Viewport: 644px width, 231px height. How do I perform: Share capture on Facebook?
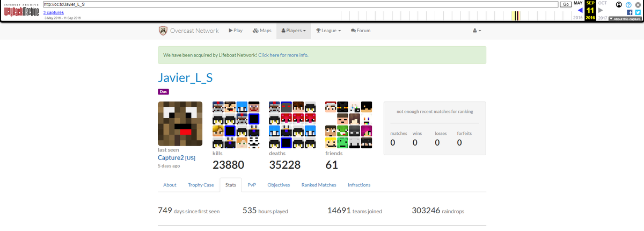tap(630, 12)
